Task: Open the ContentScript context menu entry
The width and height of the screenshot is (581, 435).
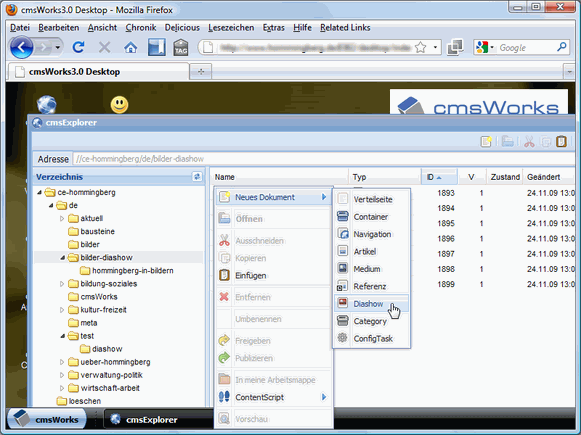Action: point(273,397)
